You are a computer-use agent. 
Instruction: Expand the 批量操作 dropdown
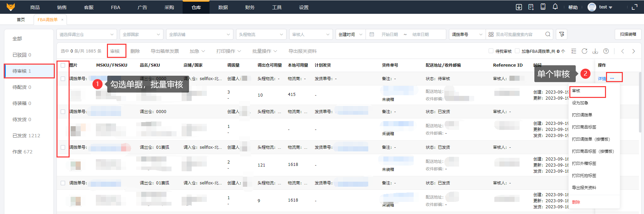pyautogui.click(x=265, y=51)
